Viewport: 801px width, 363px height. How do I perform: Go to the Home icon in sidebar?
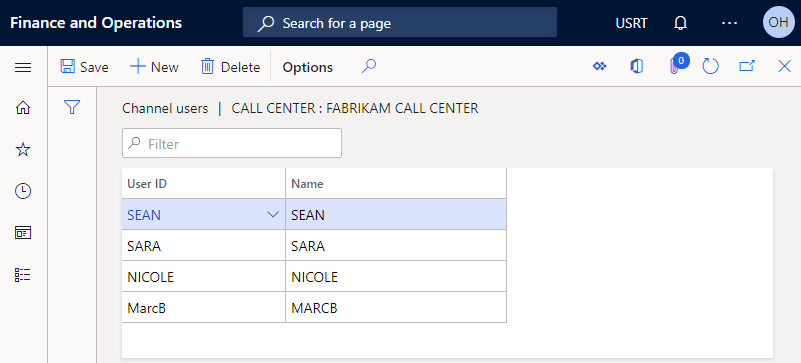pos(23,108)
